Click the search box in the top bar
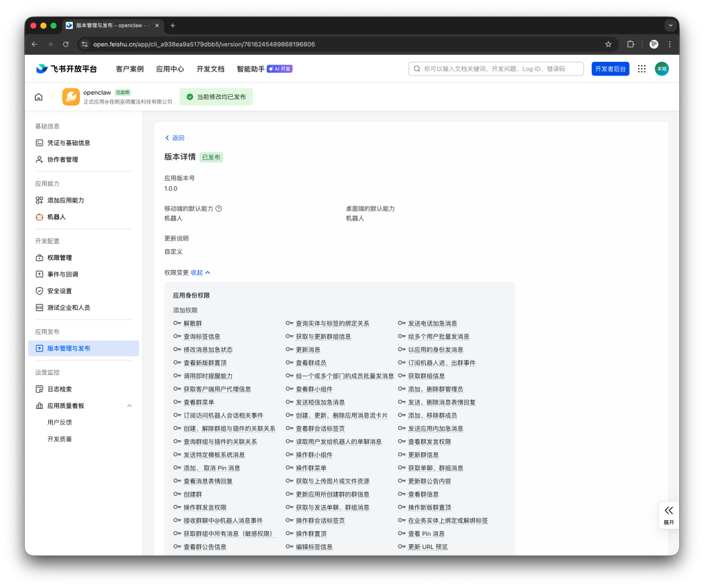Screen dimensions: 704x588 pos(495,69)
